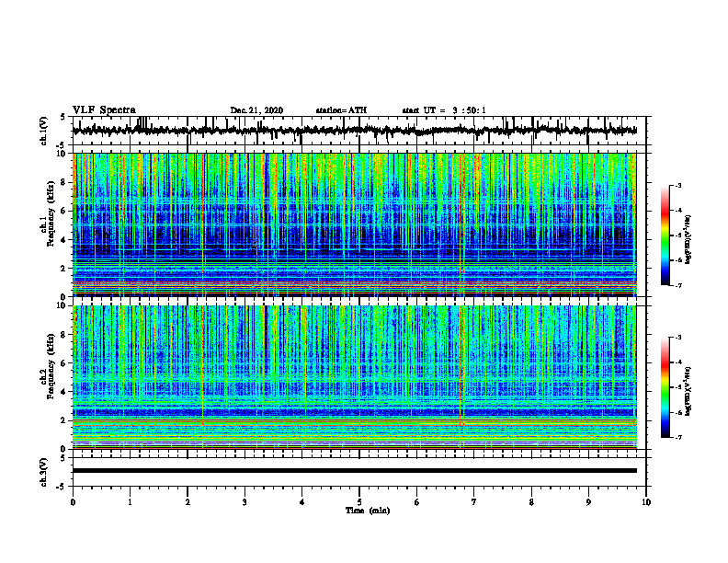Click time axis tick label '3'
This screenshot has height=563, width=728.
click(245, 502)
